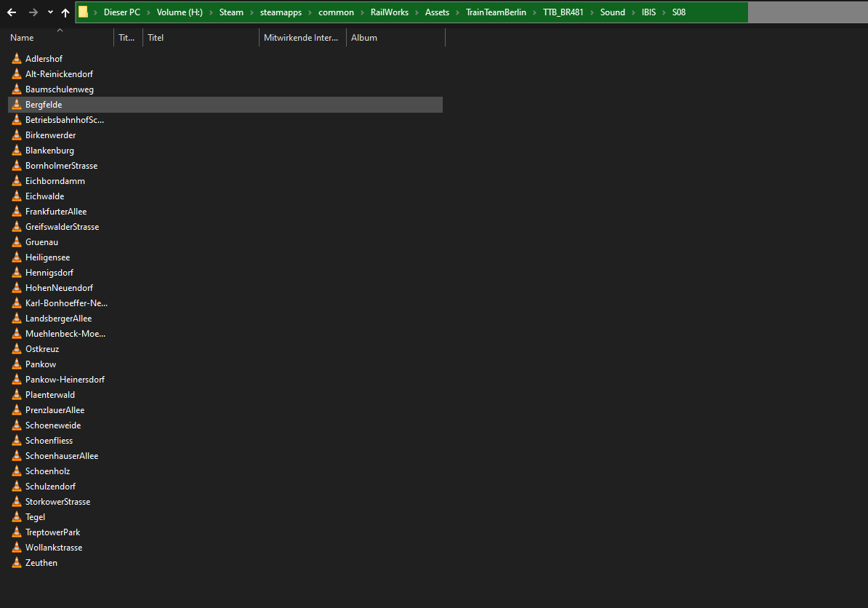Navigate to steamapps breadcrumb

click(281, 12)
